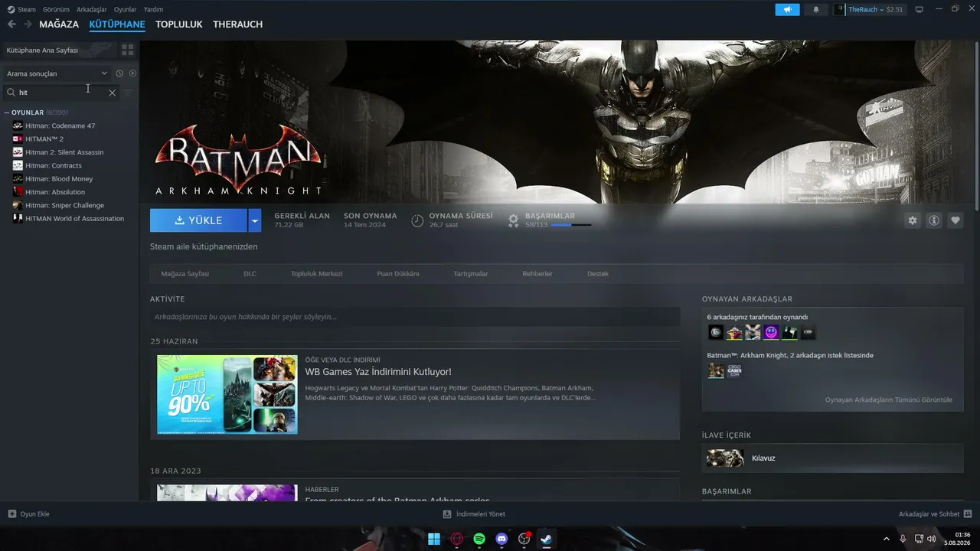The image size is (980, 551).
Task: Open İndirmeleri Yönet
Action: (x=474, y=514)
